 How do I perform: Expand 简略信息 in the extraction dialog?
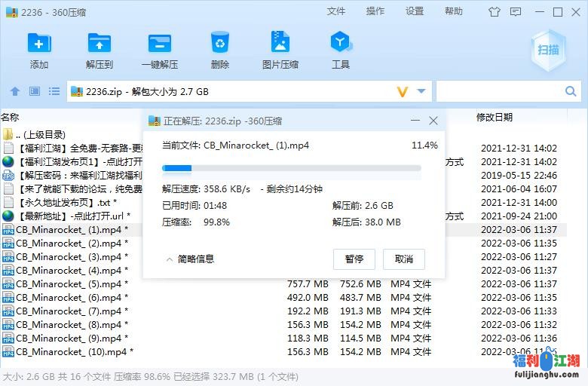190,259
